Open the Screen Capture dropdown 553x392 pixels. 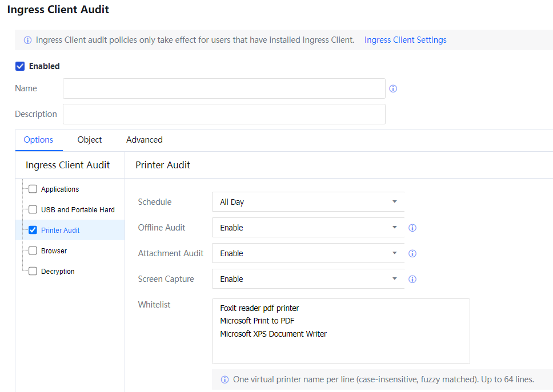coord(307,279)
